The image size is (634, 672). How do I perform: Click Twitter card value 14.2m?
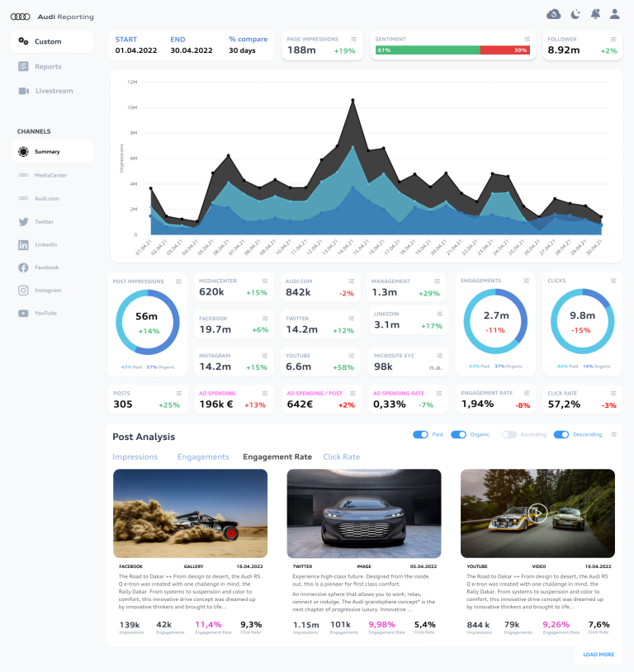[x=302, y=329]
